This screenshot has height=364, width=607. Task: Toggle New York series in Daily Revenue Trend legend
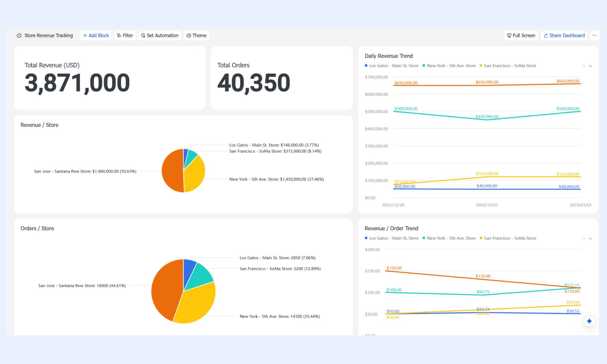(449, 66)
